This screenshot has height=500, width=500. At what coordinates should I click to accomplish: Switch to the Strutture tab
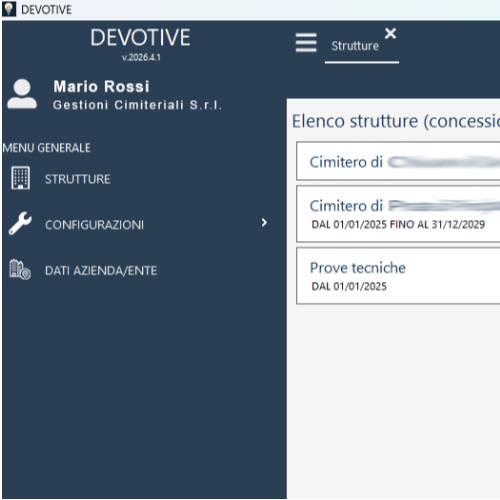(355, 46)
